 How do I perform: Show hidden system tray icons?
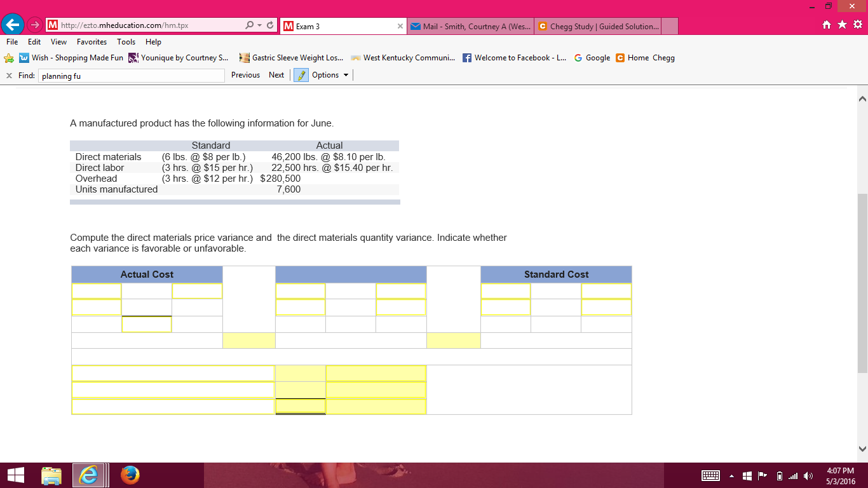tap(731, 476)
